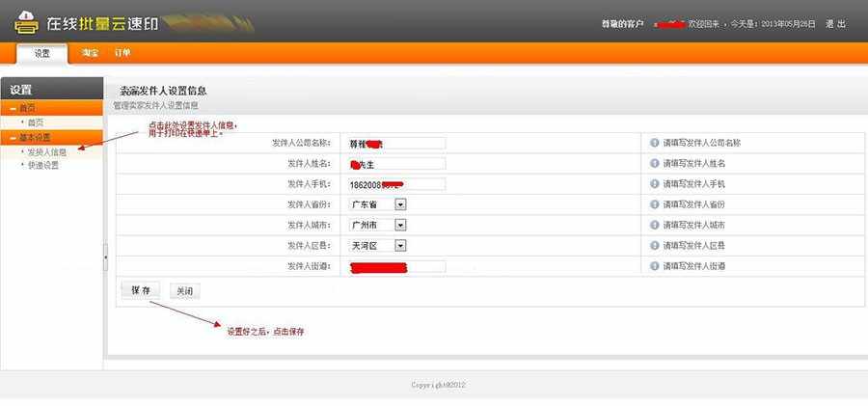868x406 pixels.
Task: Click the 设置 sidebar panel title
Action: pos(21,90)
